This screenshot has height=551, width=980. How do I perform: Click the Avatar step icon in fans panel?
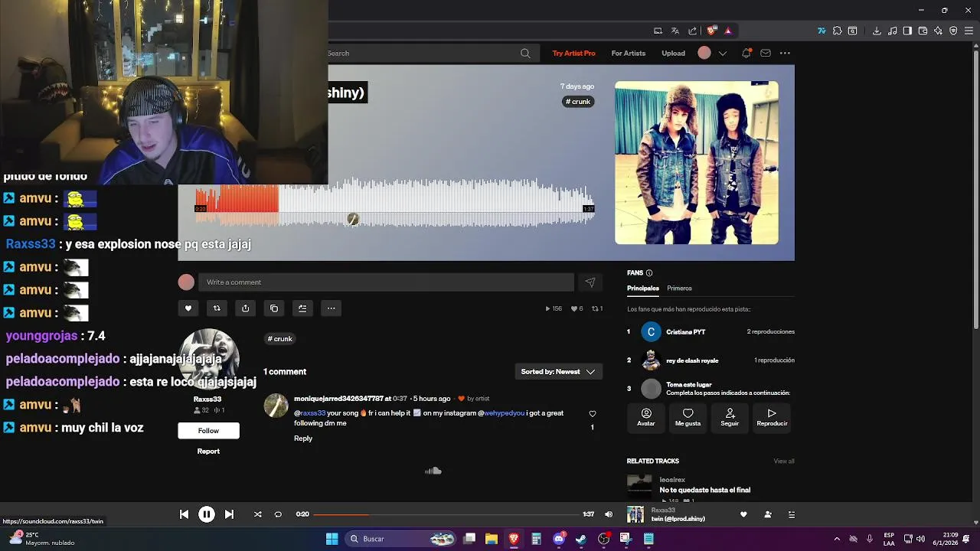click(646, 417)
